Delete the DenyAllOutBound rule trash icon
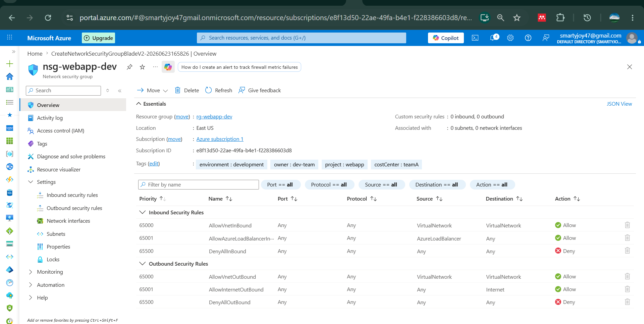 (x=627, y=302)
